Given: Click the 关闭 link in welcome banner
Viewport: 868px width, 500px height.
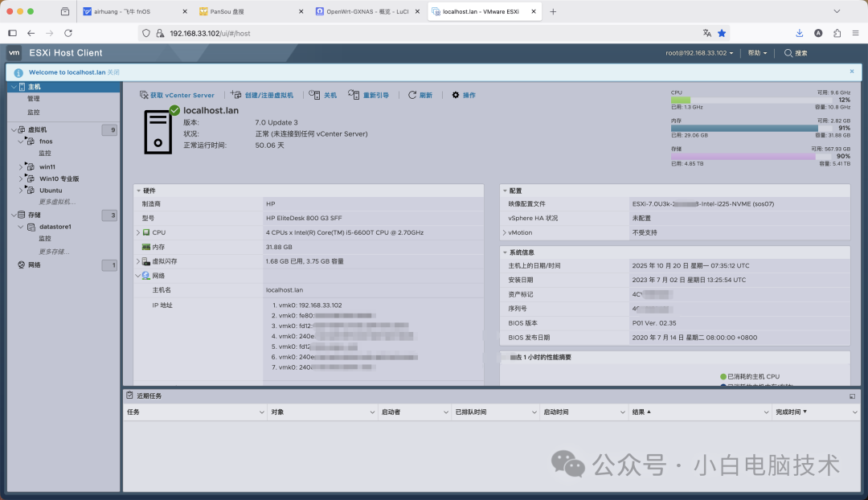Looking at the screenshot, I should [x=113, y=72].
